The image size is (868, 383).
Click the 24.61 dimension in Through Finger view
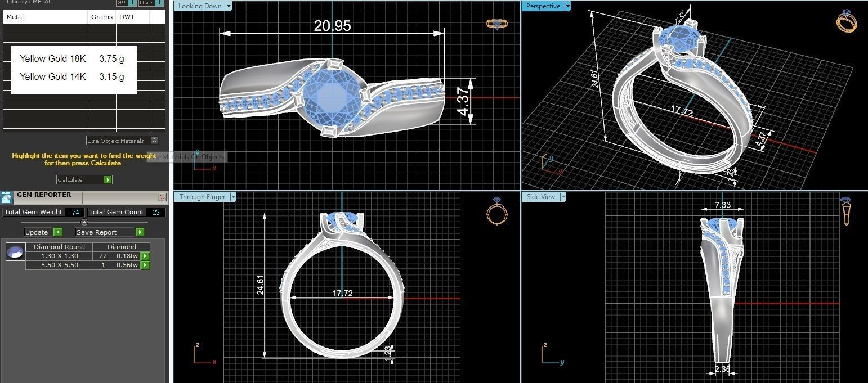261,285
